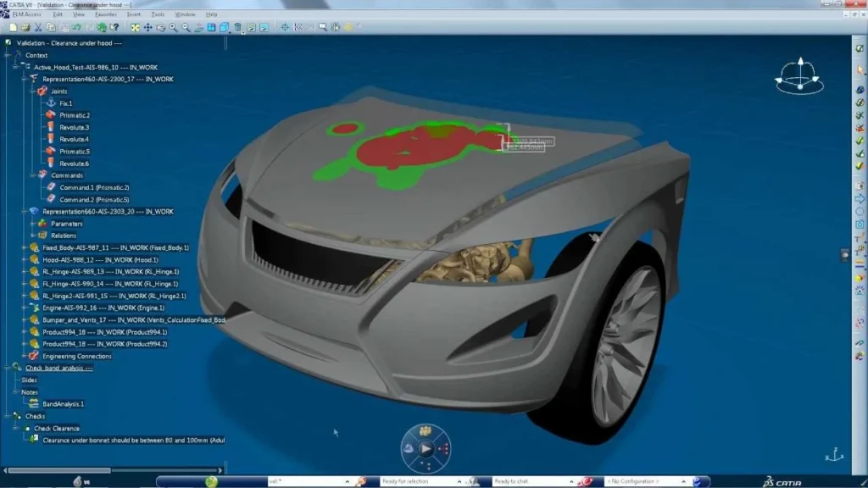Viewport: 868px width, 488px height.
Task: Open the Window menu
Action: (185, 14)
